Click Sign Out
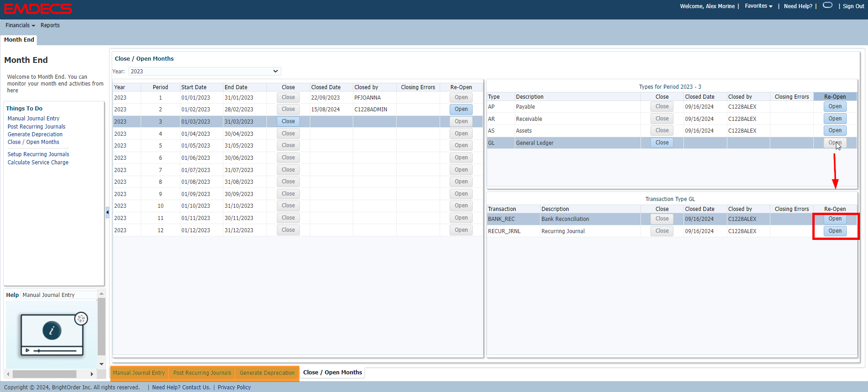868x392 pixels. [x=854, y=6]
